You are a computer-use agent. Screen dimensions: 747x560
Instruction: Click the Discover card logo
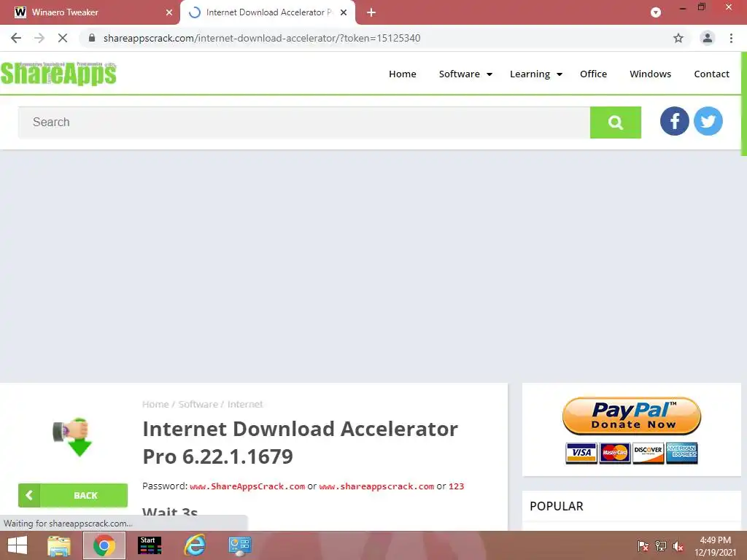click(648, 453)
